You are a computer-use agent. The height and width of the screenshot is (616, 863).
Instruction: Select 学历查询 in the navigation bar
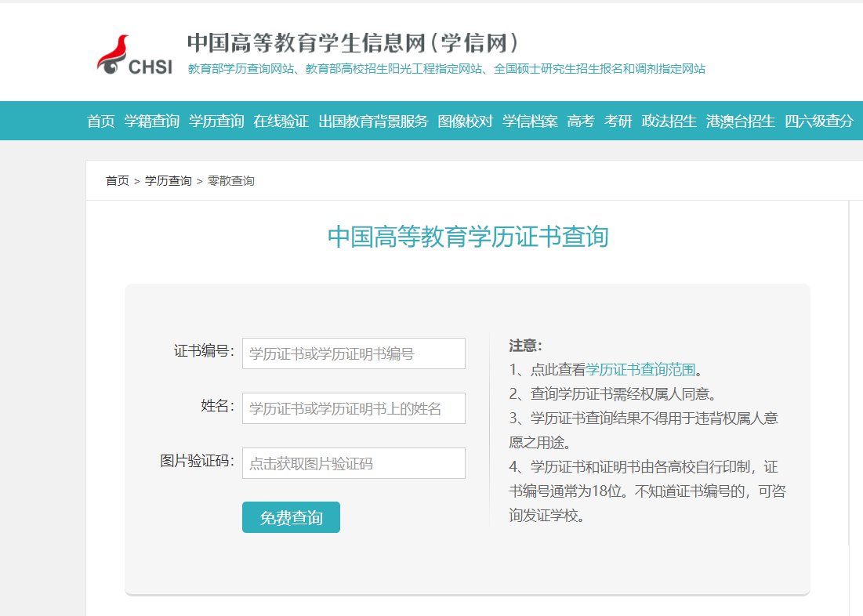point(216,121)
